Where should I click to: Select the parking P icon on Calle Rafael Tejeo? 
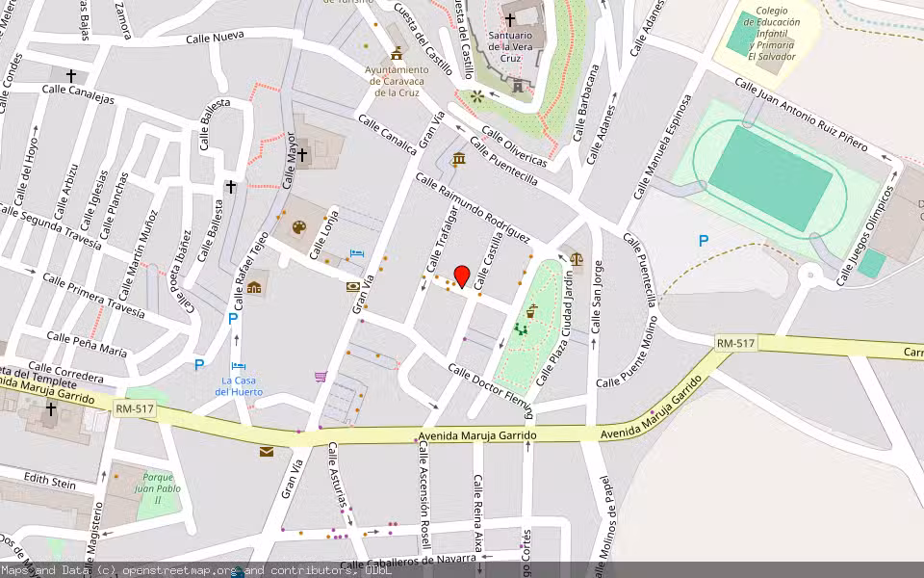pos(233,319)
